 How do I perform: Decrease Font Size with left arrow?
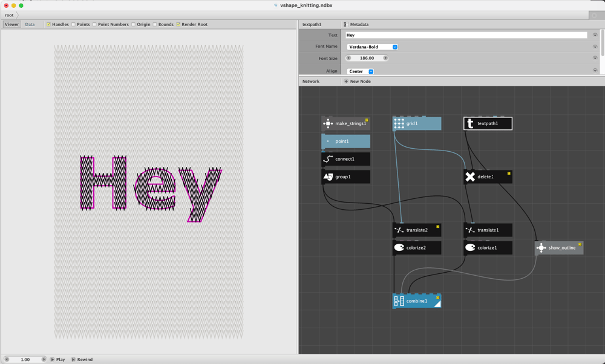point(349,58)
